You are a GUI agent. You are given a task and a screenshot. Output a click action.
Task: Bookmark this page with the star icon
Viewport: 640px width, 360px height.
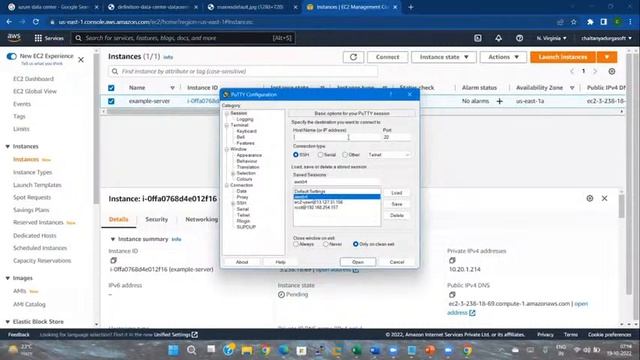pyautogui.click(x=573, y=22)
